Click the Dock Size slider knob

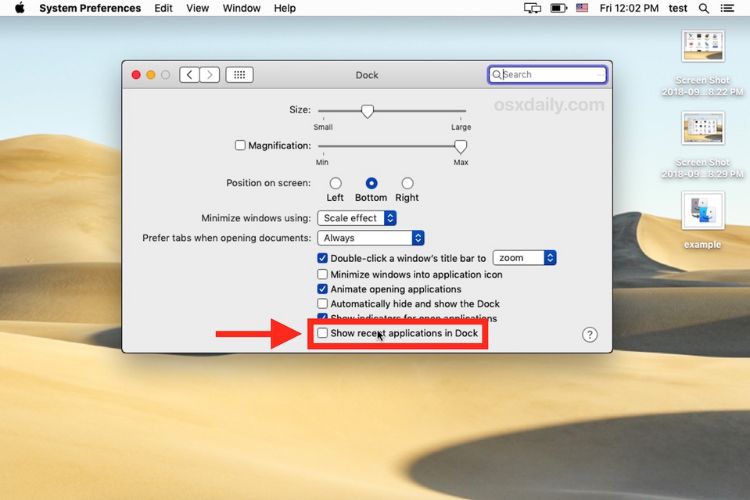click(x=367, y=111)
